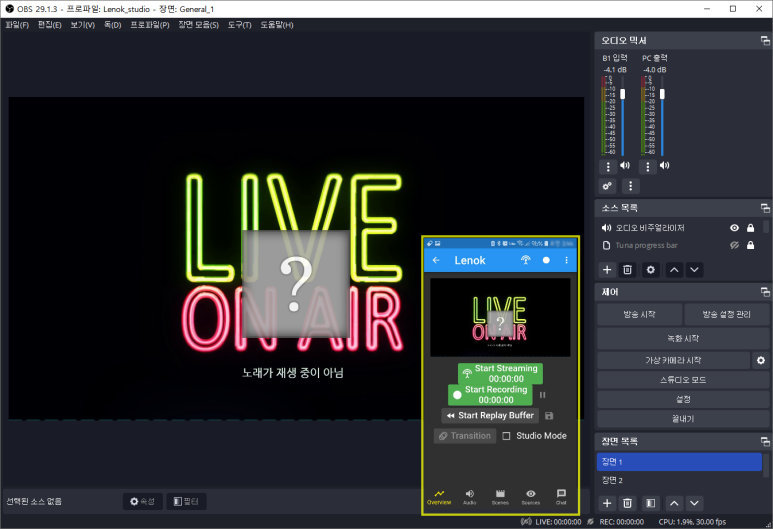Click the 방송 시작 button
The image size is (773, 529).
[x=639, y=314]
